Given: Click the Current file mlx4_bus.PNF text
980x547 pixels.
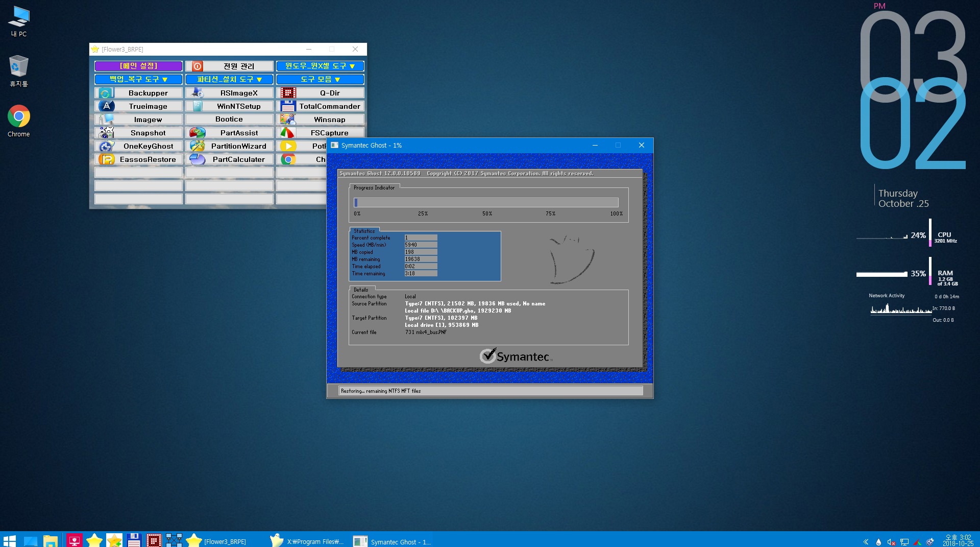Looking at the screenshot, I should click(426, 332).
